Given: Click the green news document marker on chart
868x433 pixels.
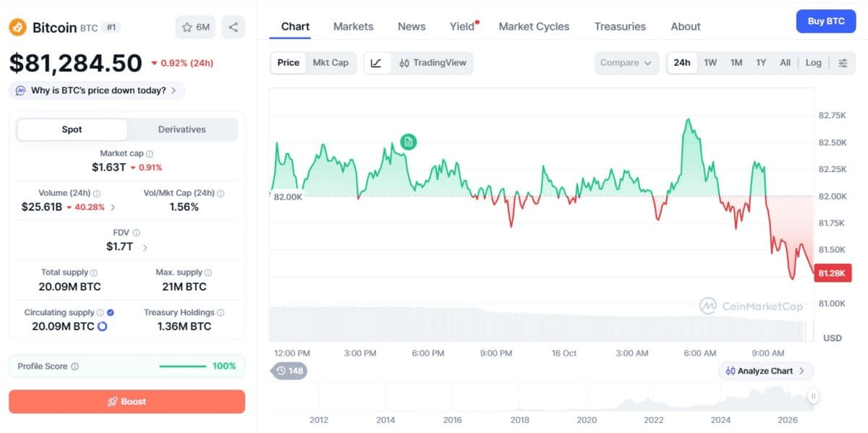Looking at the screenshot, I should coord(409,142).
